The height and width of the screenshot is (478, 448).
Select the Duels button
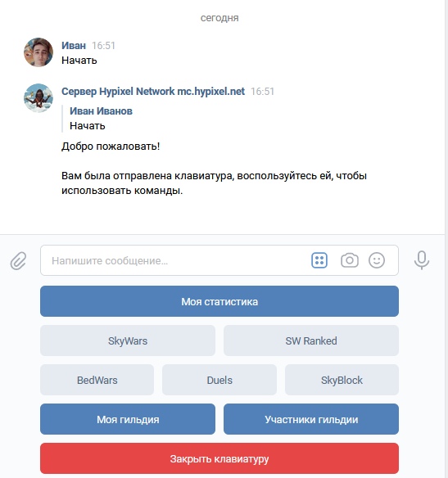click(x=219, y=380)
